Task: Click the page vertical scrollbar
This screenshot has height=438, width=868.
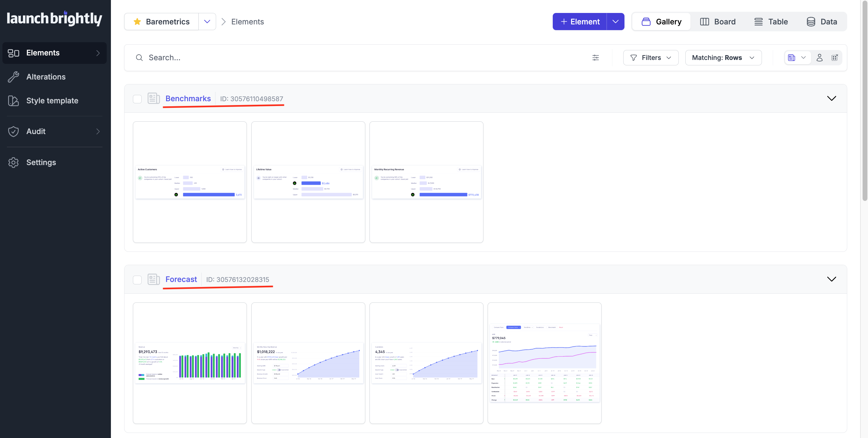Action: tap(864, 101)
